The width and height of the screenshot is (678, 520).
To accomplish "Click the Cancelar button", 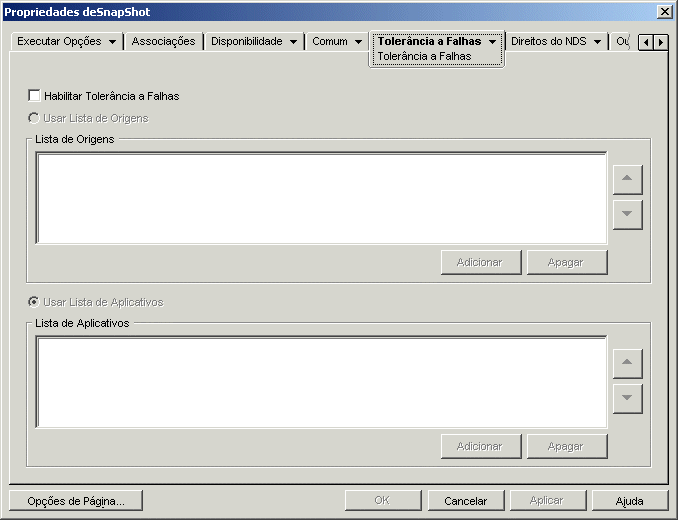I will point(466,501).
